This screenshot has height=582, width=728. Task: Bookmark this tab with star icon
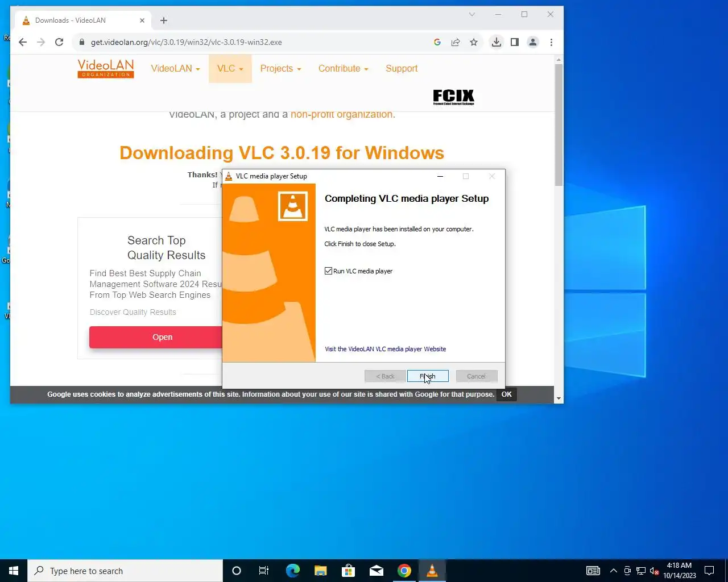[x=474, y=42]
